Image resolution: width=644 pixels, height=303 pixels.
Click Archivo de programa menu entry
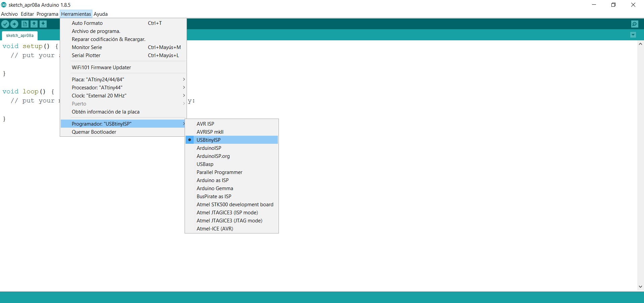[x=123, y=31]
